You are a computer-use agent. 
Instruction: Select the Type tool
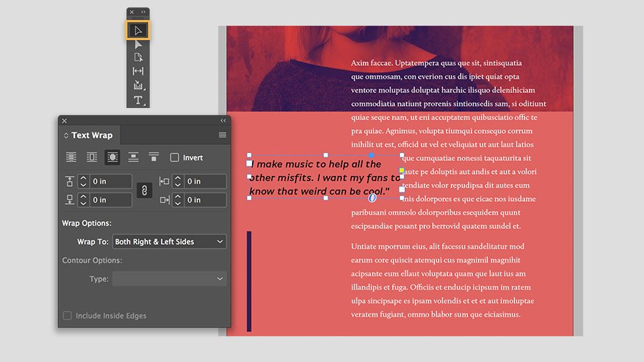pyautogui.click(x=138, y=100)
